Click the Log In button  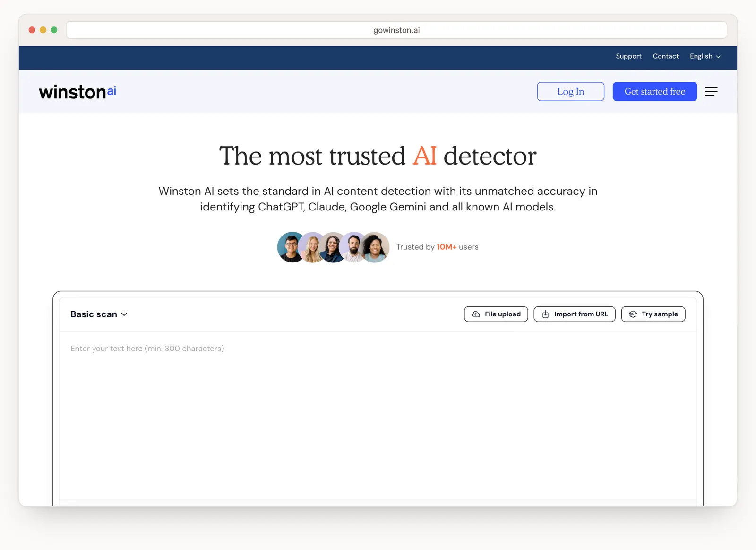[x=571, y=92]
